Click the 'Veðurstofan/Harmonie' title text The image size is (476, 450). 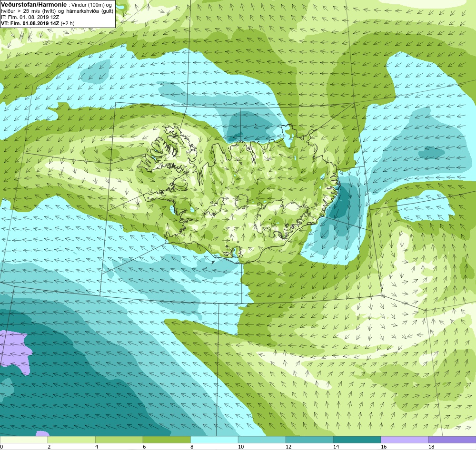pos(33,5)
